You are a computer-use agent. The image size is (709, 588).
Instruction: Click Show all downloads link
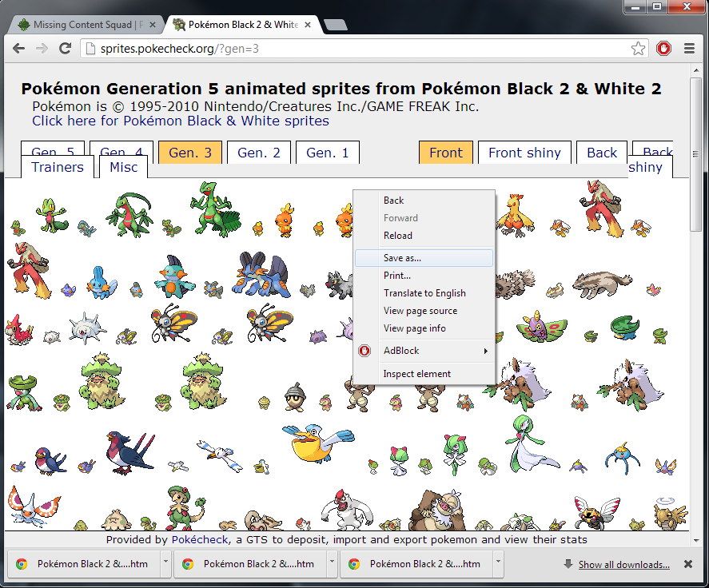tap(623, 565)
